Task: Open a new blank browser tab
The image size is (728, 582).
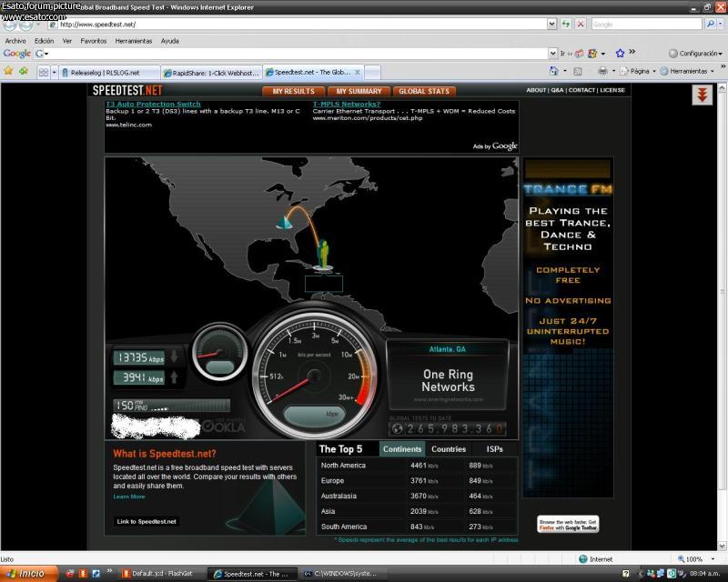Action: tap(372, 73)
